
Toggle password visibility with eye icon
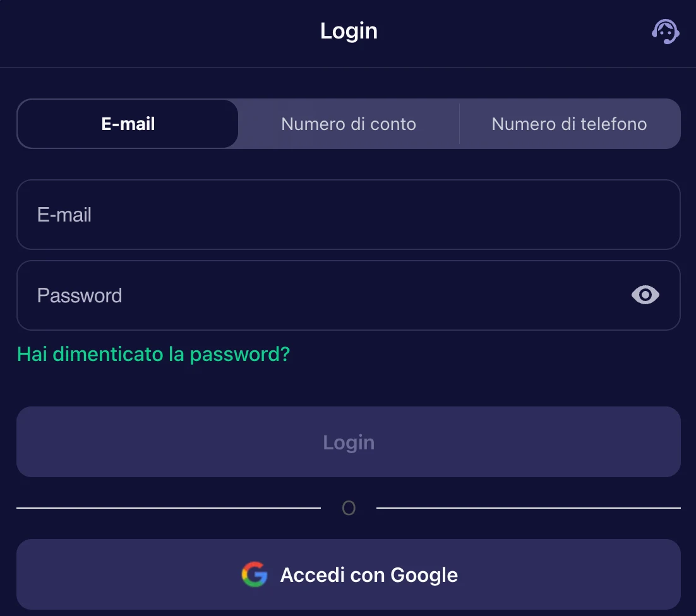[645, 295]
